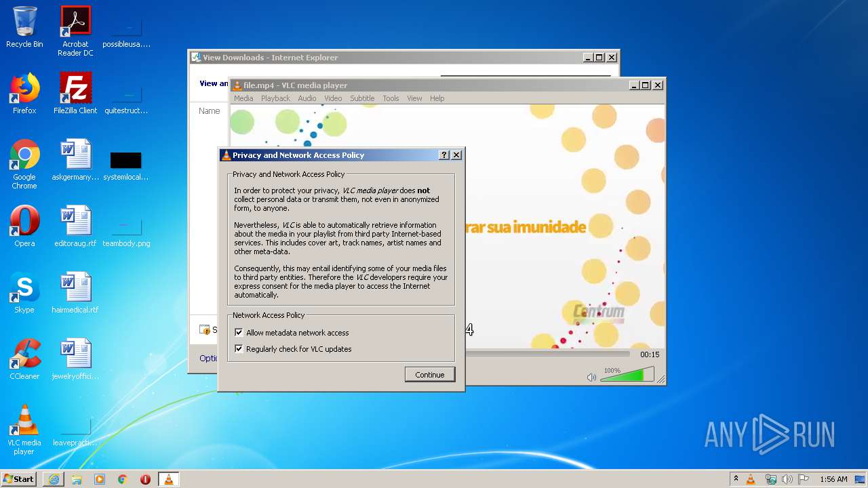The height and width of the screenshot is (488, 868).
Task: Click the dialog help question-mark button
Action: [x=444, y=155]
